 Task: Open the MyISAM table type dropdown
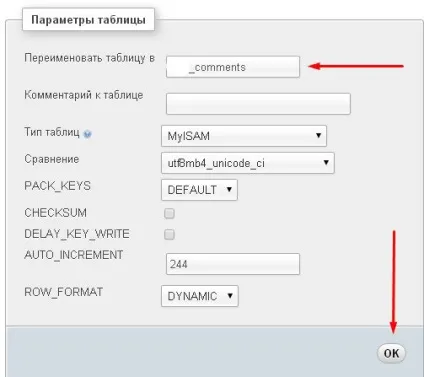tap(244, 136)
